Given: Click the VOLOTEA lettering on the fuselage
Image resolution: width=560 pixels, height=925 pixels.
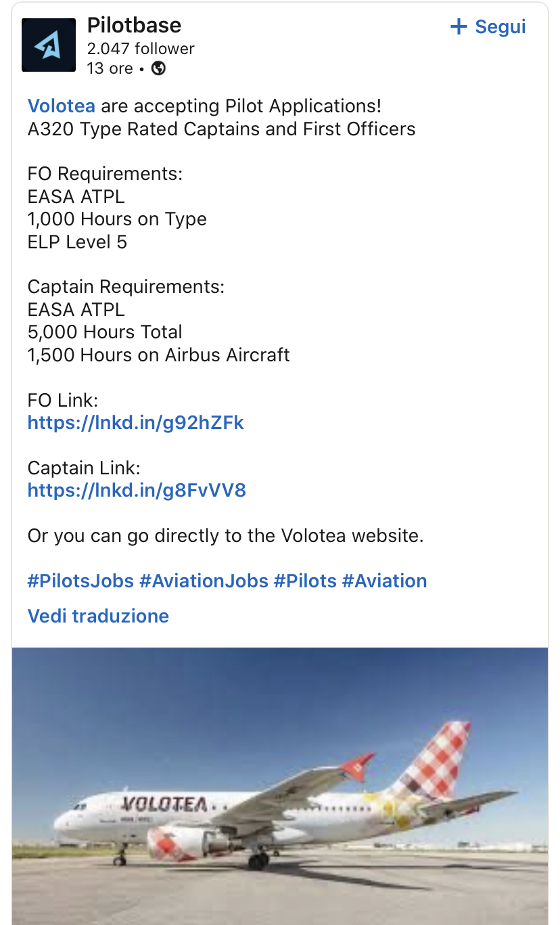Looking at the screenshot, I should [164, 805].
